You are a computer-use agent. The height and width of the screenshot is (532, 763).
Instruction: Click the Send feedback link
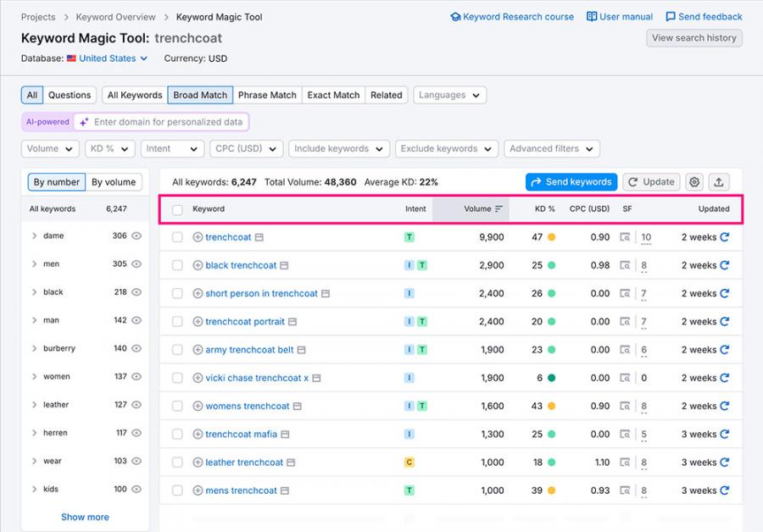point(704,17)
